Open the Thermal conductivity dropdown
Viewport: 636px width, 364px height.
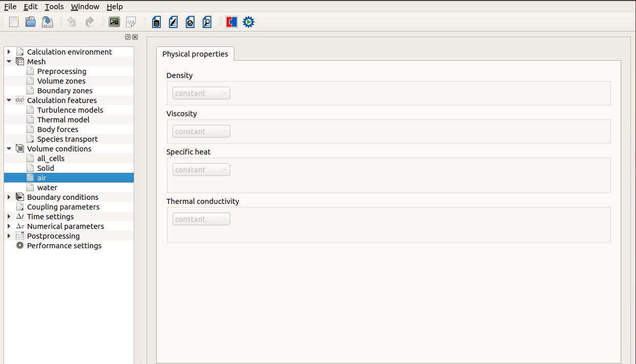coord(201,219)
